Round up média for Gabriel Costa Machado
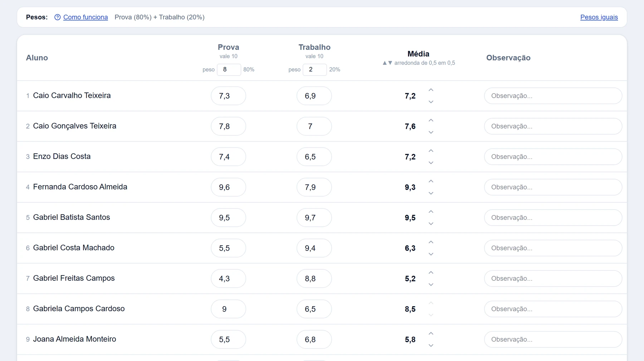644x361 pixels. pyautogui.click(x=431, y=242)
